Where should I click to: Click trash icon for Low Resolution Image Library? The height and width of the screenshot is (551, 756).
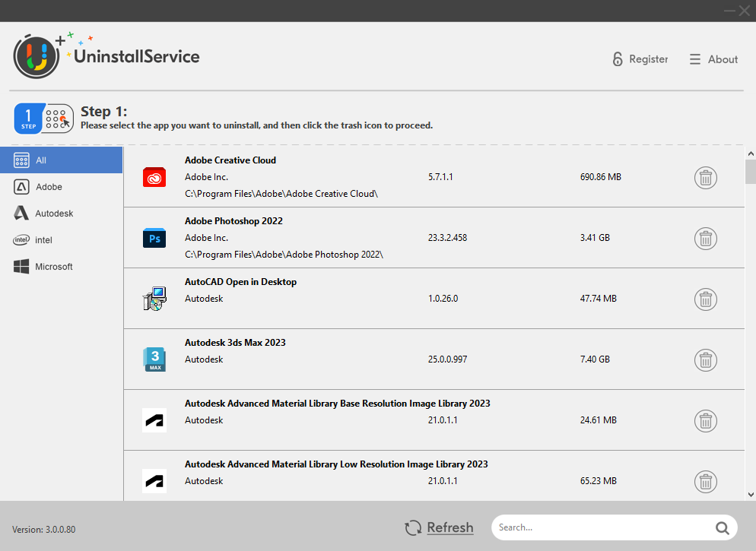click(705, 481)
